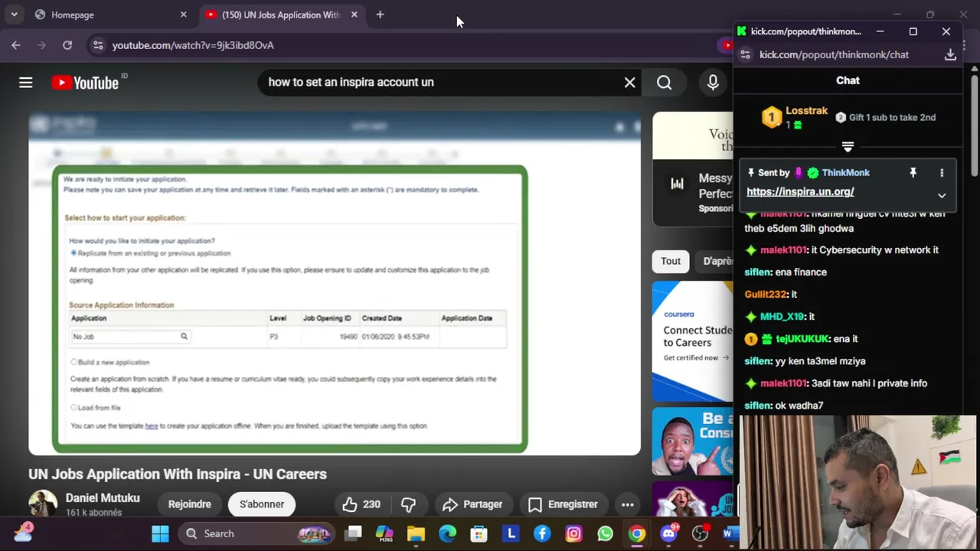This screenshot has height=551, width=980.
Task: Click the username tejUKUKUK in chat
Action: (802, 339)
